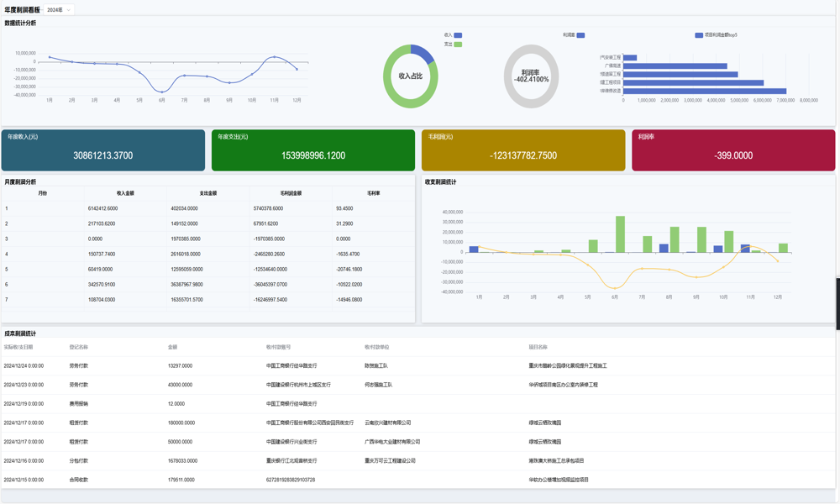Click the 毛利润(元) yellow card
Image resolution: width=840 pixels, height=504 pixels.
[x=523, y=150]
